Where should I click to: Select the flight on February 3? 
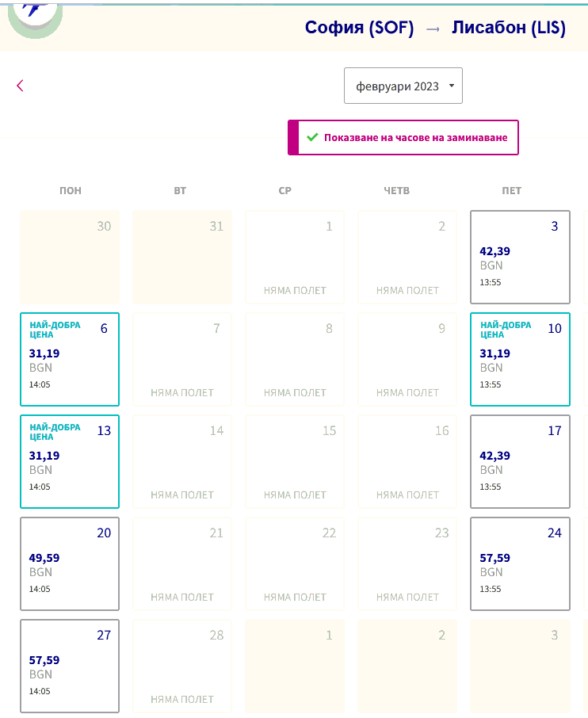tap(520, 257)
